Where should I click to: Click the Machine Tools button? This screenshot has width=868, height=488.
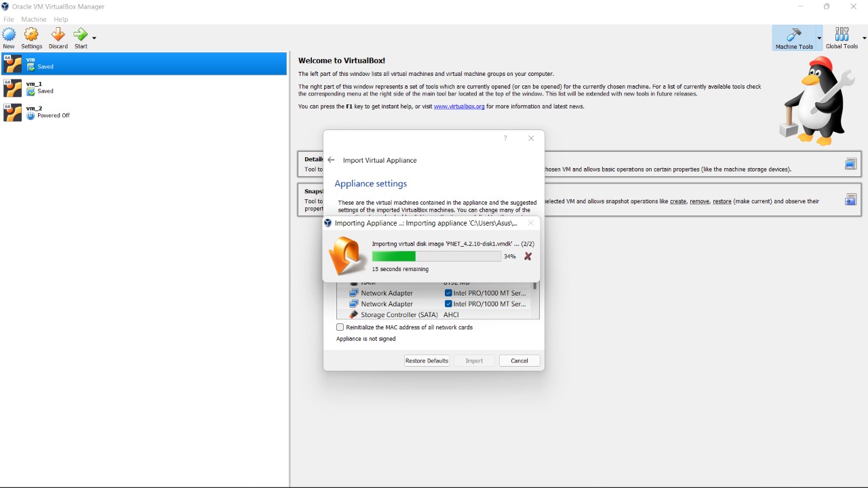pyautogui.click(x=794, y=38)
